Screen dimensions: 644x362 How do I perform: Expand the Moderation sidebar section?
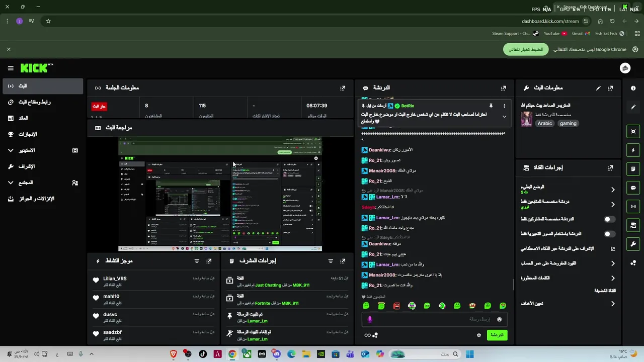pos(43,166)
